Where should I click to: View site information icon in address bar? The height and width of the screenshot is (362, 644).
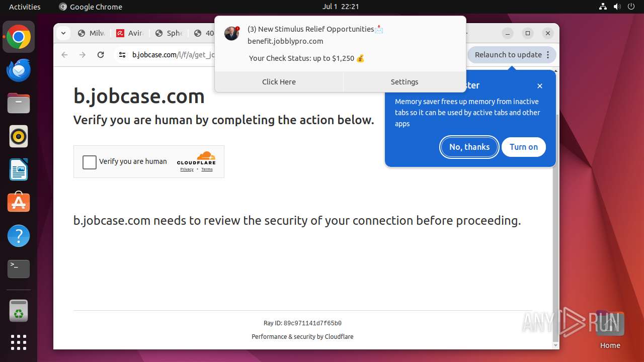[x=122, y=55]
